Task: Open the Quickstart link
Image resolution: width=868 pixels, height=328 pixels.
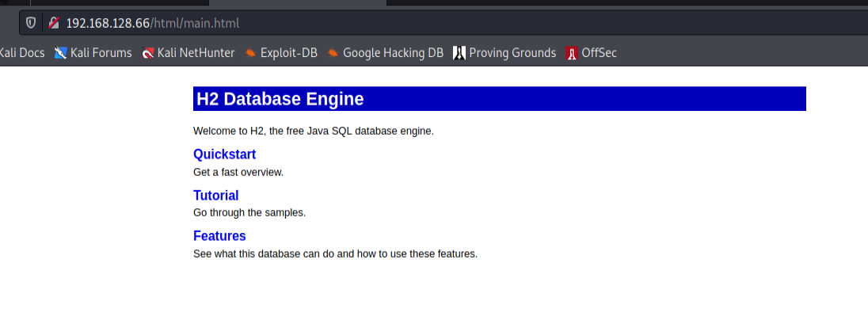Action: click(x=224, y=154)
